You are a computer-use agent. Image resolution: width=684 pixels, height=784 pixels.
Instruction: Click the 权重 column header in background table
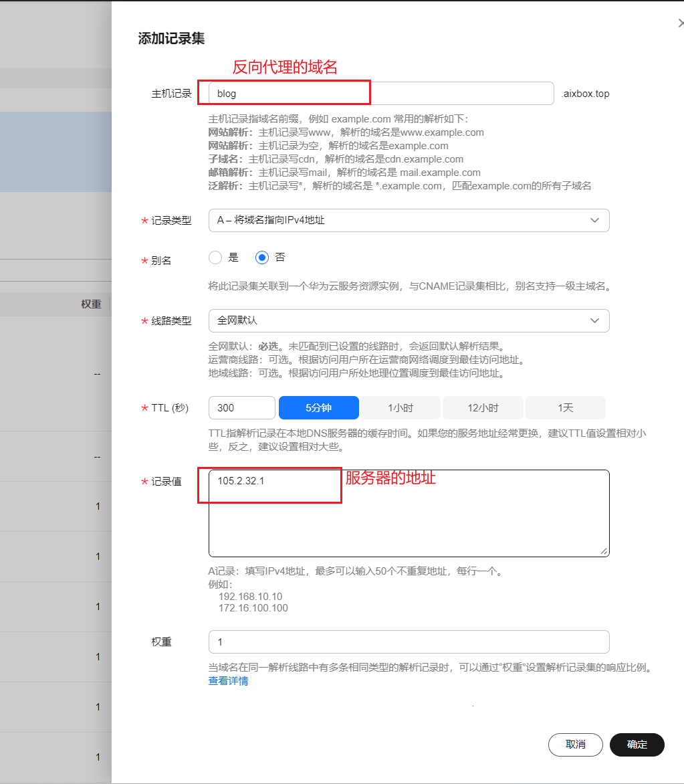[91, 304]
